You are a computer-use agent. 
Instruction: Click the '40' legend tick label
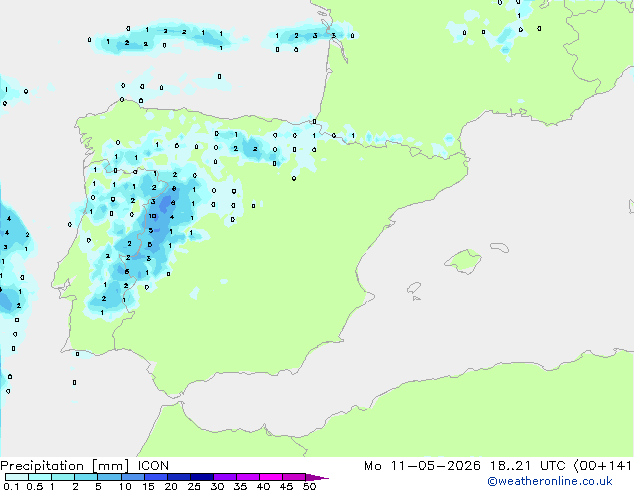pyautogui.click(x=263, y=486)
